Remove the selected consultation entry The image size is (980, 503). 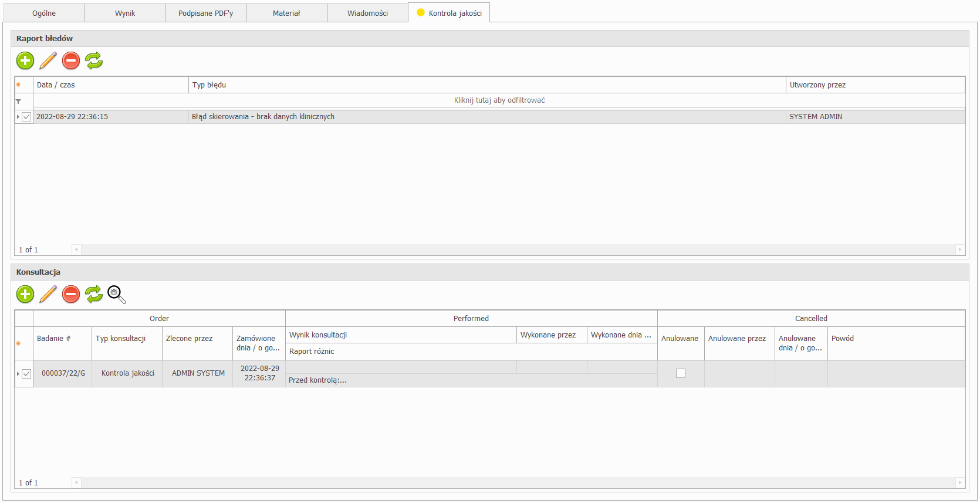(x=71, y=294)
